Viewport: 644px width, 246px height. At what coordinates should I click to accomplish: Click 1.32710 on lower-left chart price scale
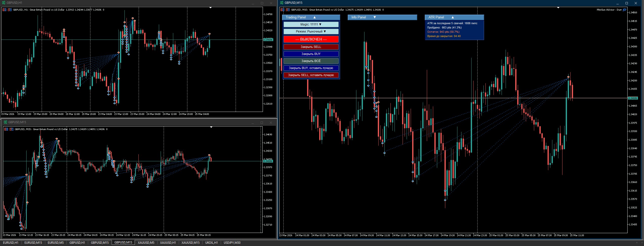coord(268,225)
